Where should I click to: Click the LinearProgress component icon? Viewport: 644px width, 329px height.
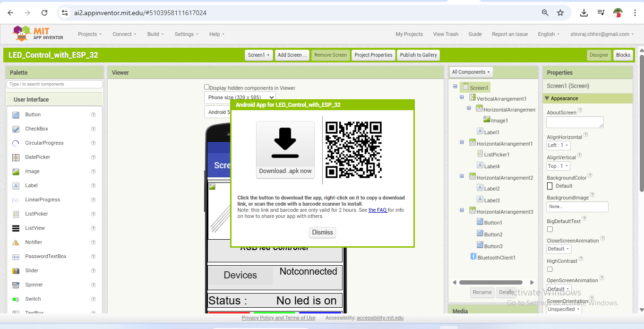[x=16, y=200]
